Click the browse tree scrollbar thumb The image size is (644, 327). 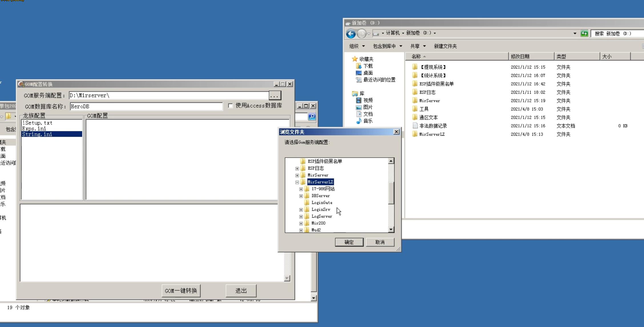pos(391,193)
